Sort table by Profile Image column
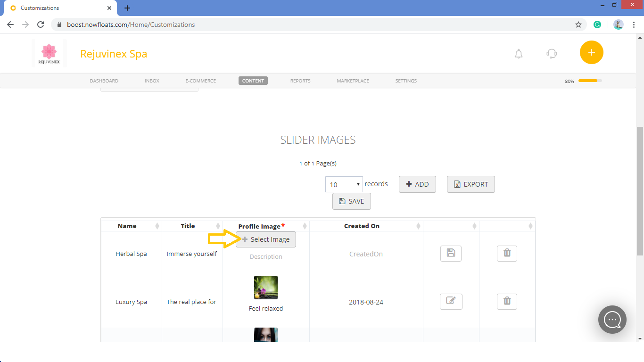The image size is (644, 362). [266, 226]
